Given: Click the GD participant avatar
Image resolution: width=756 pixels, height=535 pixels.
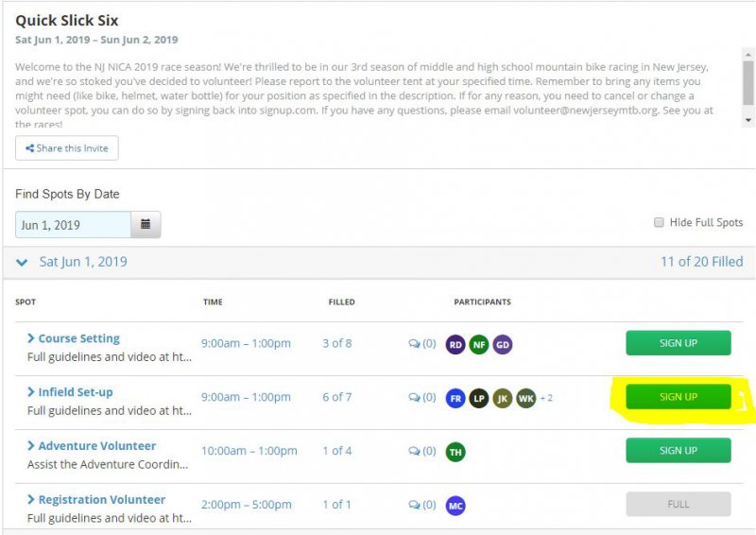Looking at the screenshot, I should (503, 344).
